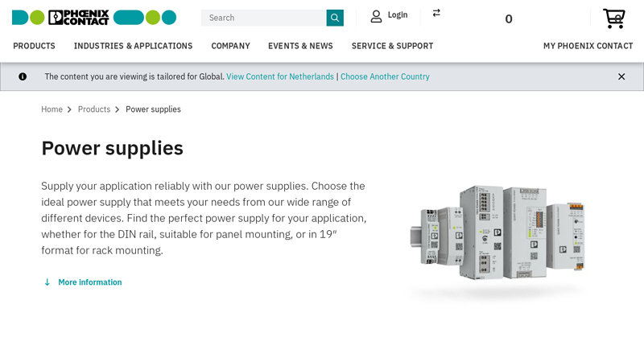Click the More information link
The width and height of the screenshot is (644, 362).
90,282
